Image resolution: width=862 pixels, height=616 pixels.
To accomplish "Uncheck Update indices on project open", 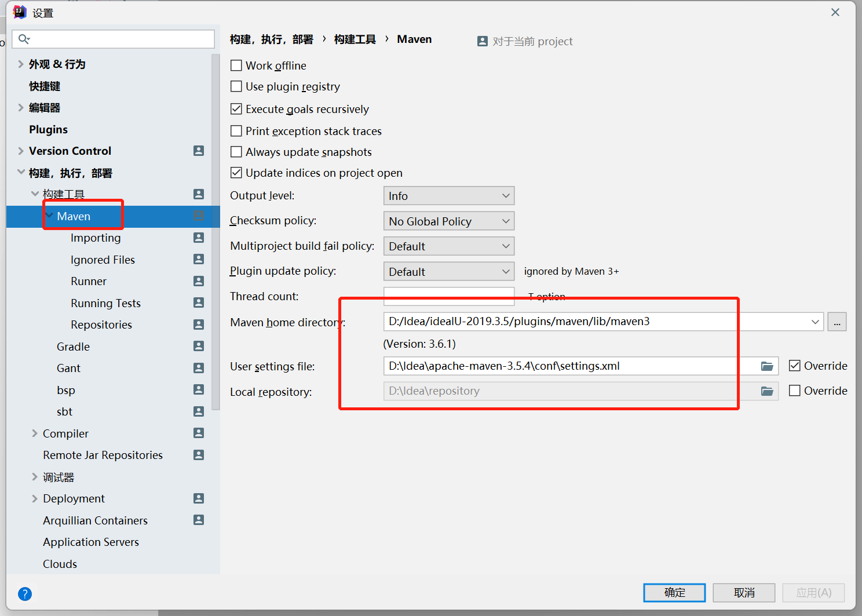I will tap(236, 173).
